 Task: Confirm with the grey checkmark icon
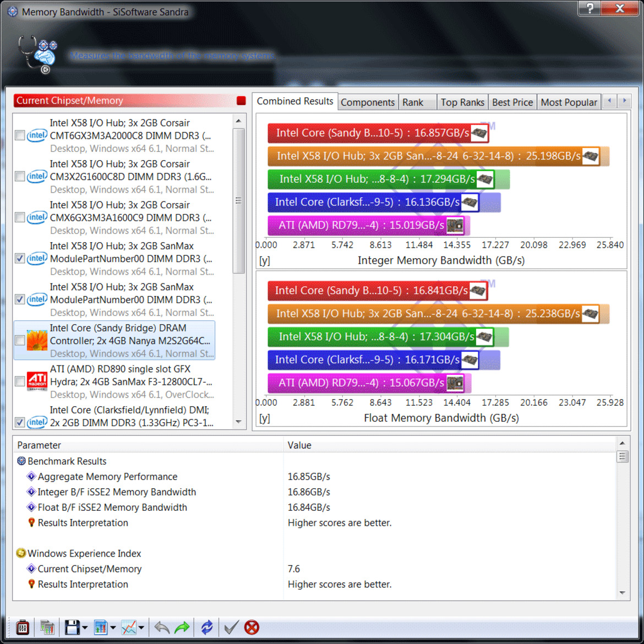(x=231, y=627)
